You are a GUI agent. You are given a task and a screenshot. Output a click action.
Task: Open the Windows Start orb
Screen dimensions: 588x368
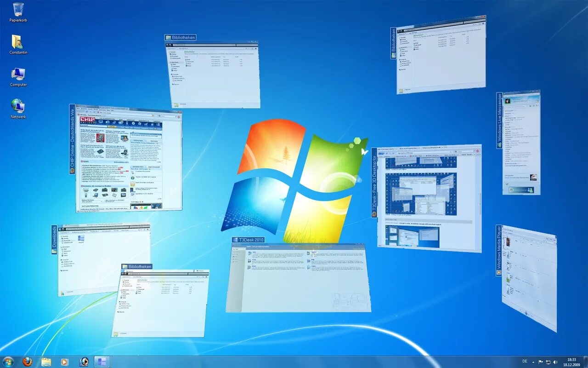pos(8,362)
